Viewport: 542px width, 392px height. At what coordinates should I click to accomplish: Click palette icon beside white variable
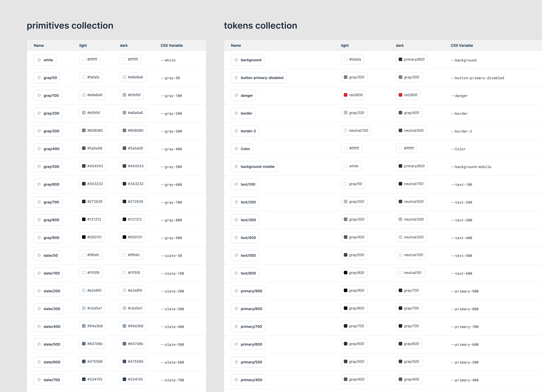tap(39, 60)
